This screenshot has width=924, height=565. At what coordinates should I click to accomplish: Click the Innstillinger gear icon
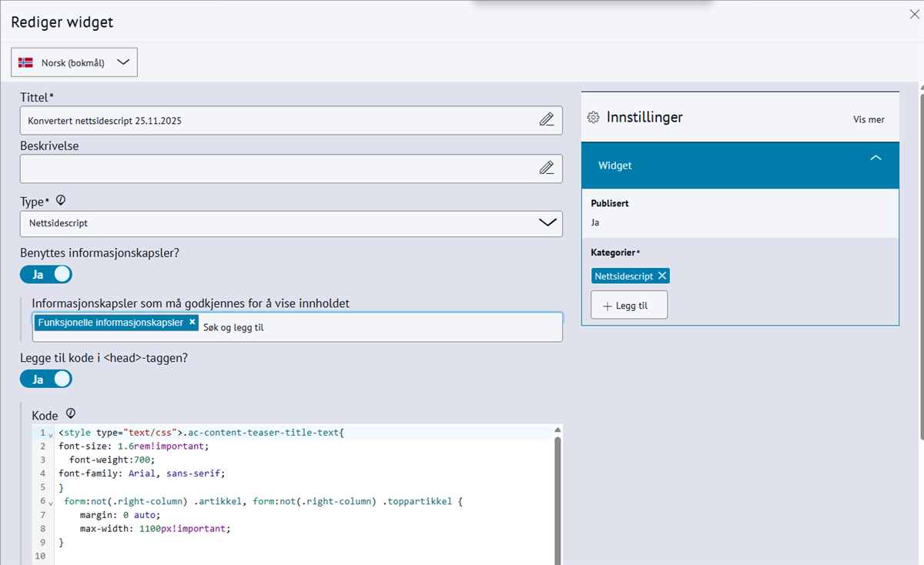coord(593,118)
